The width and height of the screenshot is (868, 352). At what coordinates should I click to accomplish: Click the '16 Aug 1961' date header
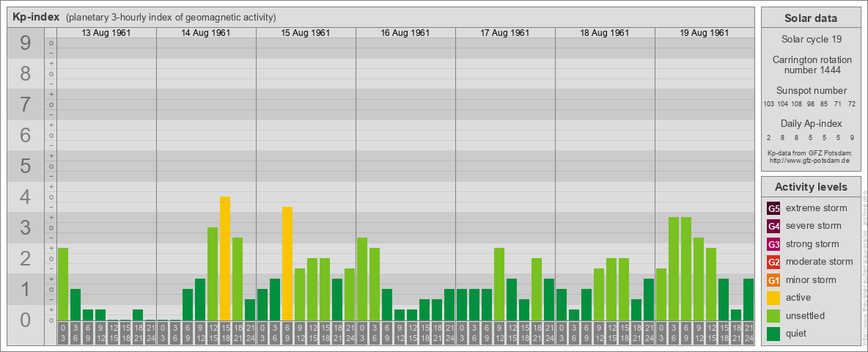click(x=405, y=33)
